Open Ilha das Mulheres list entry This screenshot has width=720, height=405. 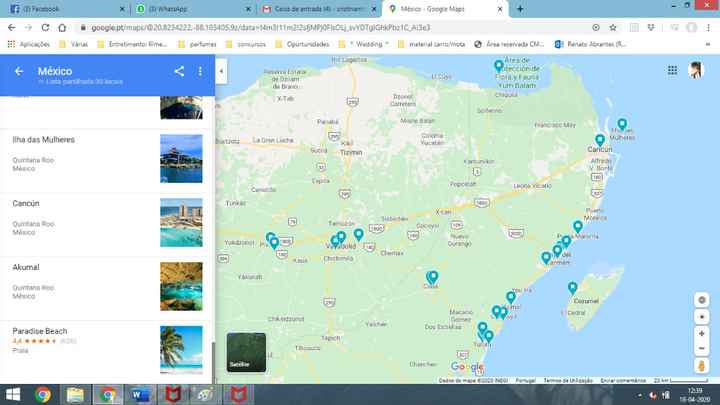pos(107,160)
